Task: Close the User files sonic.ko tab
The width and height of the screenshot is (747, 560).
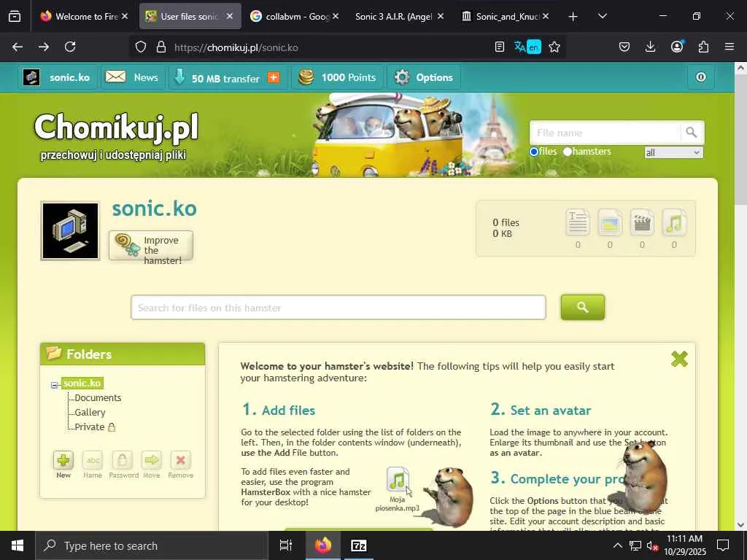Action: 230,16
